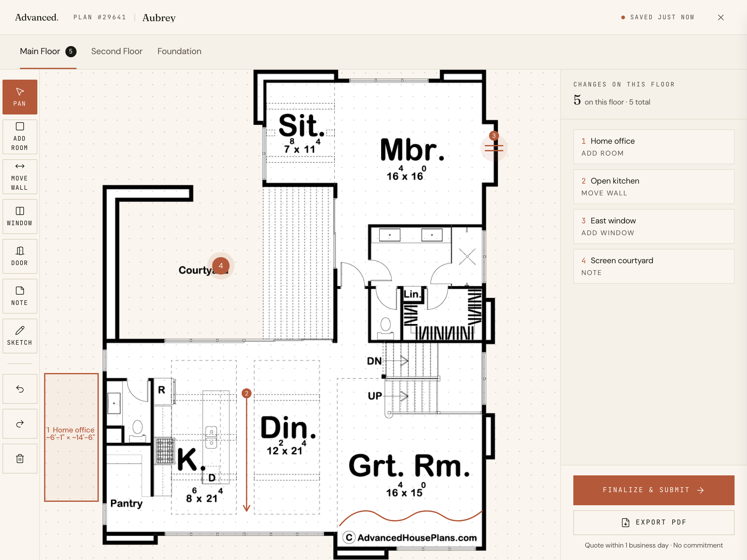The width and height of the screenshot is (747, 560).
Task: Select the Window tool
Action: tap(20, 216)
